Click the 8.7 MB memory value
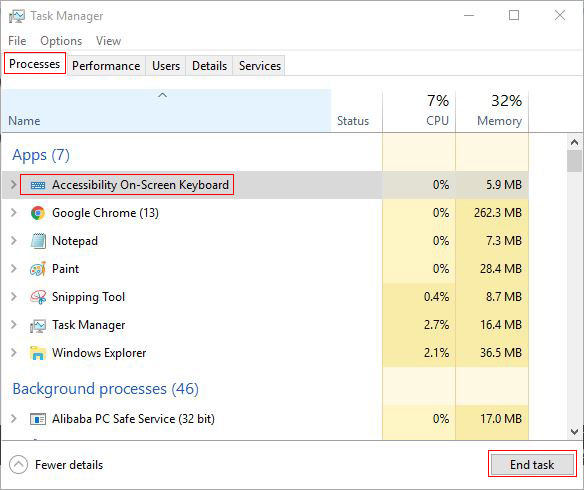This screenshot has width=584, height=490. pos(504,297)
